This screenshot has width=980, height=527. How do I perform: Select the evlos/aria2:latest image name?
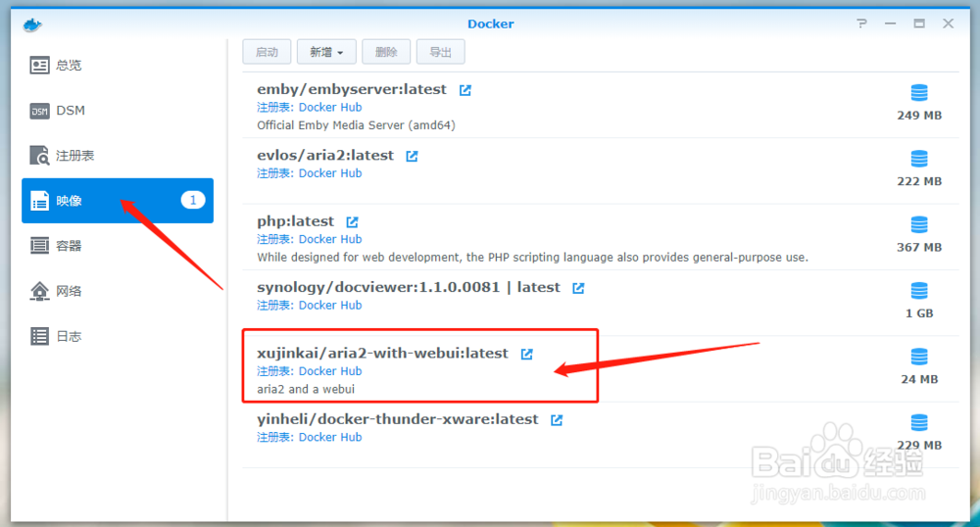325,156
